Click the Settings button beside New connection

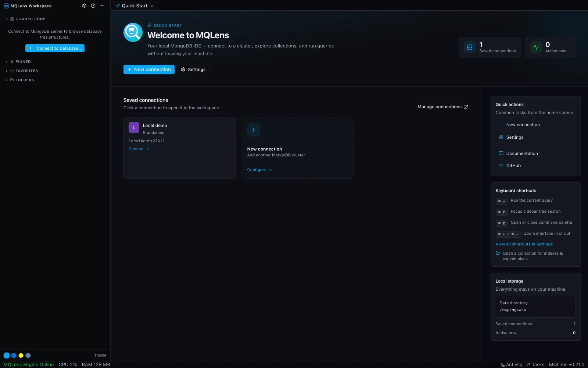(x=193, y=70)
